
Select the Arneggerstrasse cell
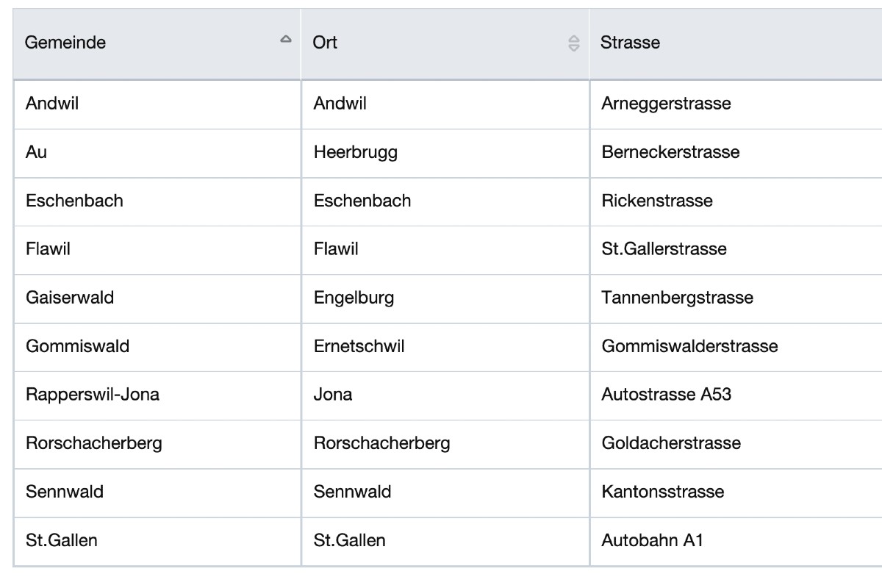coord(666,104)
